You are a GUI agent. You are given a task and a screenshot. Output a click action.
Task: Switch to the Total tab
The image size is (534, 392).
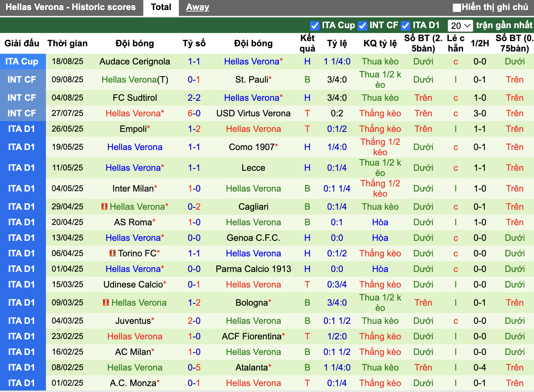[x=161, y=7]
